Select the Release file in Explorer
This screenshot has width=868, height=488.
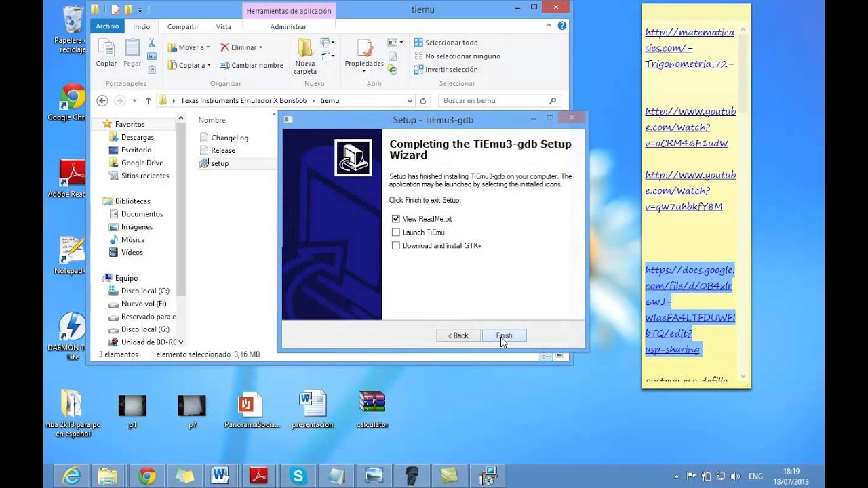pos(218,150)
